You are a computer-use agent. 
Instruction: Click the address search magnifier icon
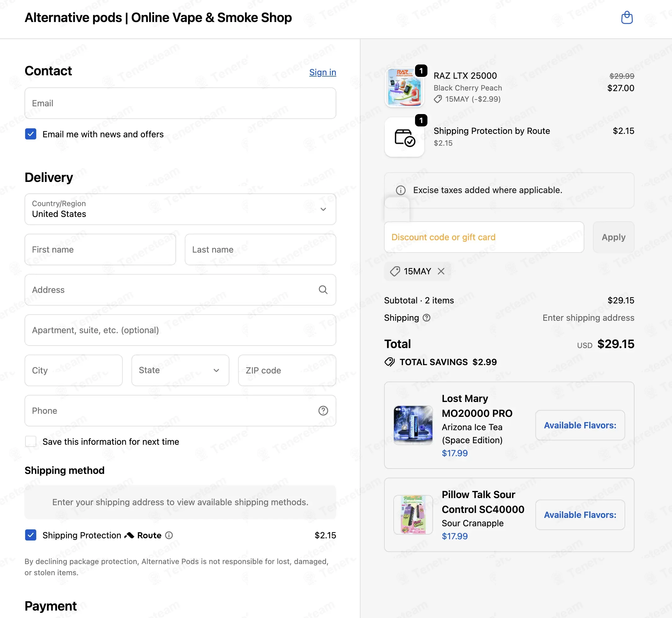(x=323, y=289)
